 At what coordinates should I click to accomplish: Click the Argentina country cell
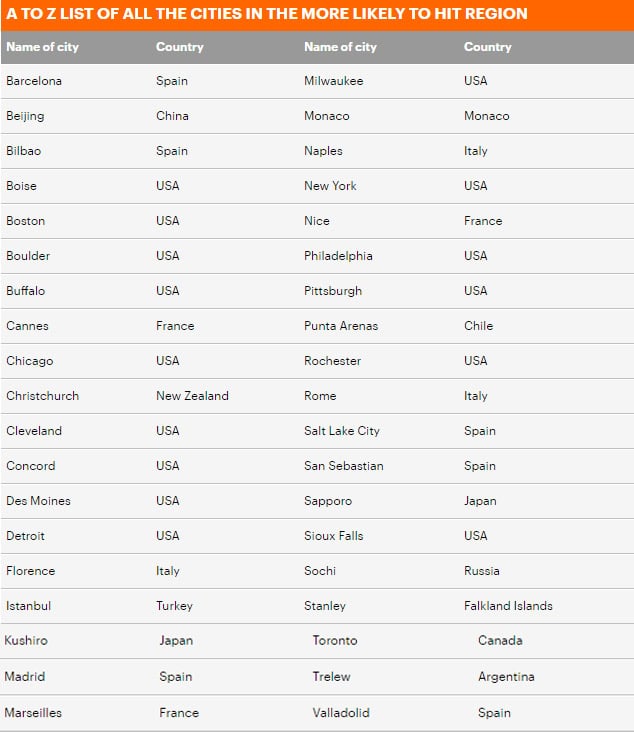pyautogui.click(x=506, y=677)
